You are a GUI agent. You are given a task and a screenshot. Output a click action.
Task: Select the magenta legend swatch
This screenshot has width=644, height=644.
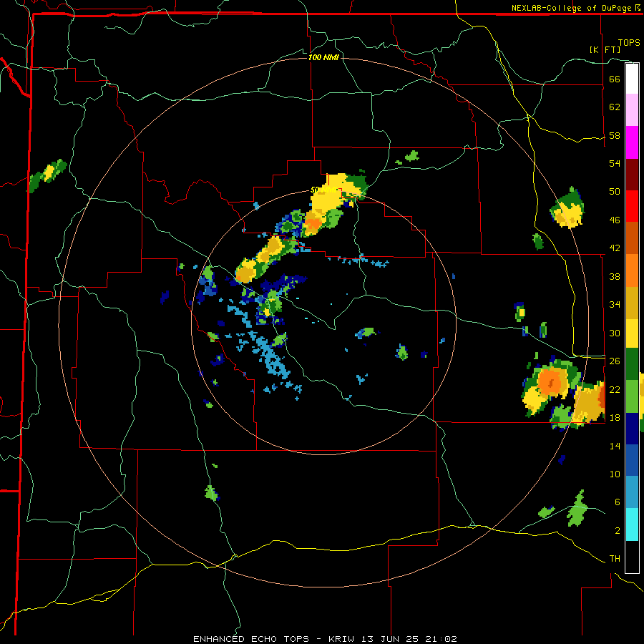[x=632, y=142]
